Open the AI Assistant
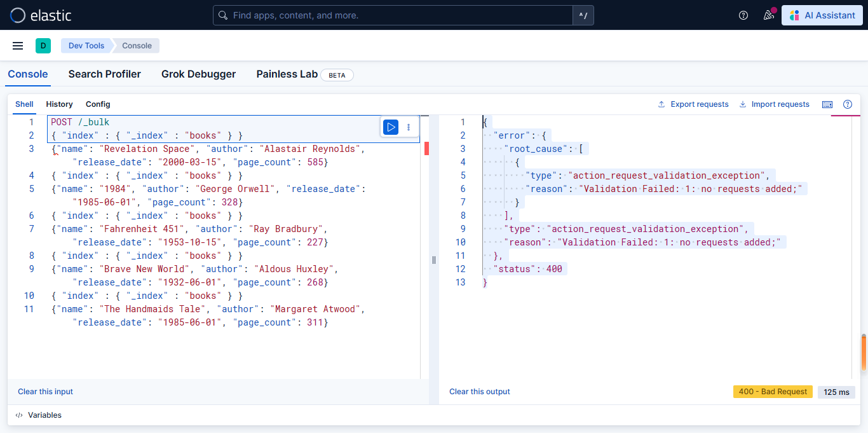 (x=822, y=15)
